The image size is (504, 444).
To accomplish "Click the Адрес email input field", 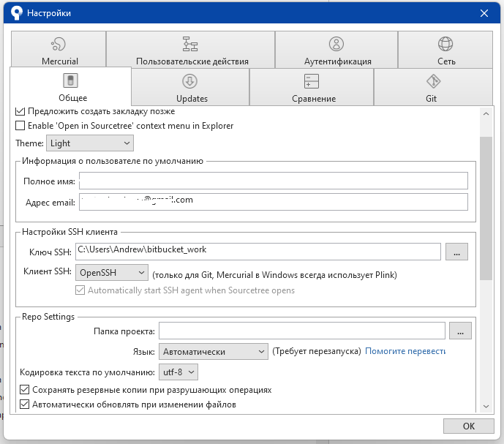I will coord(274,202).
